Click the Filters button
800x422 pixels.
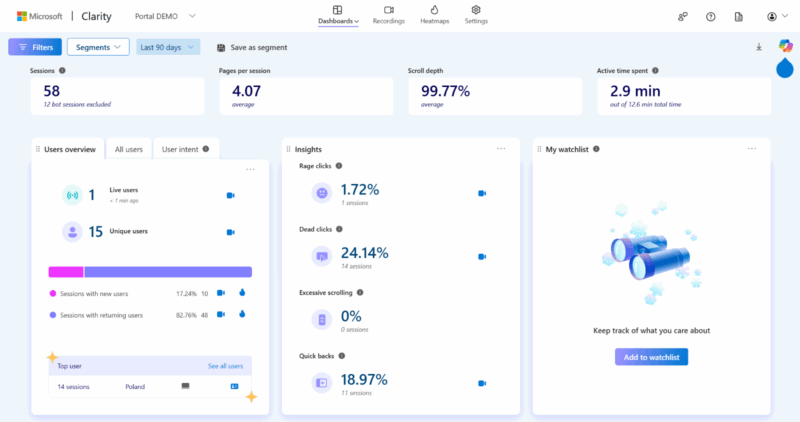click(35, 47)
